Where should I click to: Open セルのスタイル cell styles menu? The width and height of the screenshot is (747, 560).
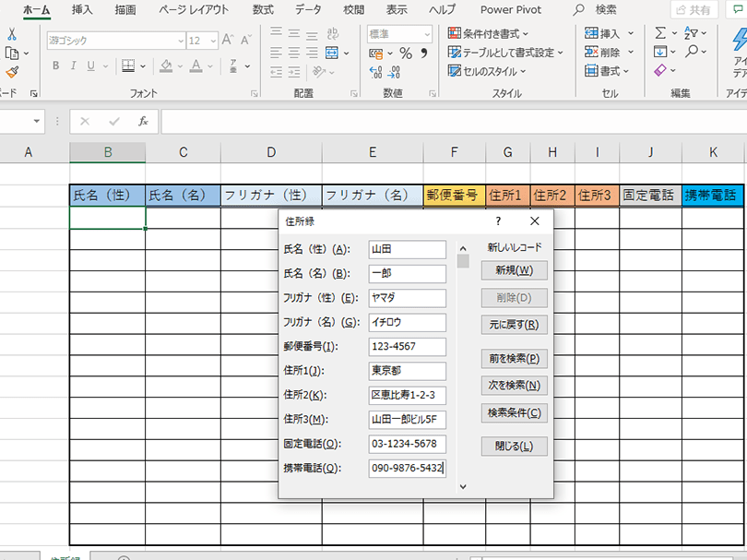coord(486,71)
